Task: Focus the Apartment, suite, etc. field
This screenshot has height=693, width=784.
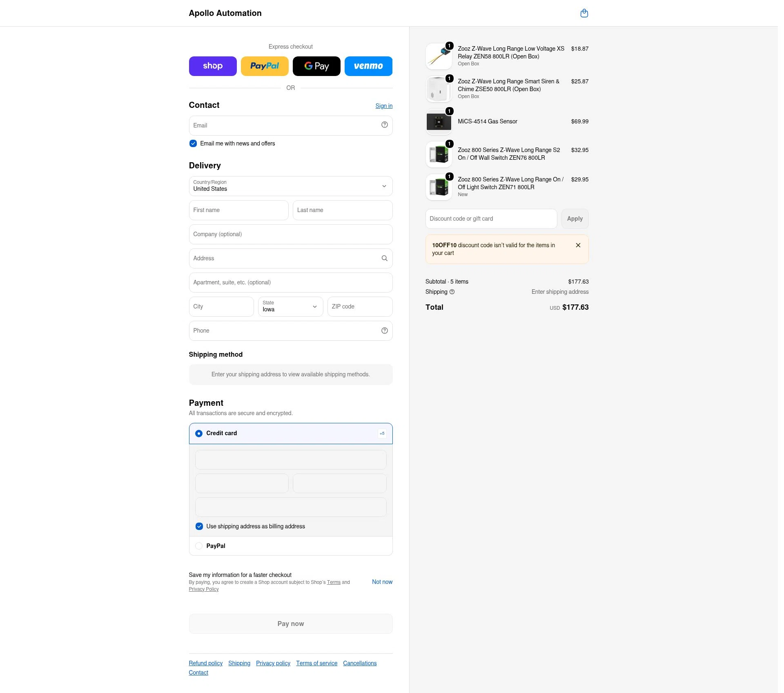Action: coord(291,283)
